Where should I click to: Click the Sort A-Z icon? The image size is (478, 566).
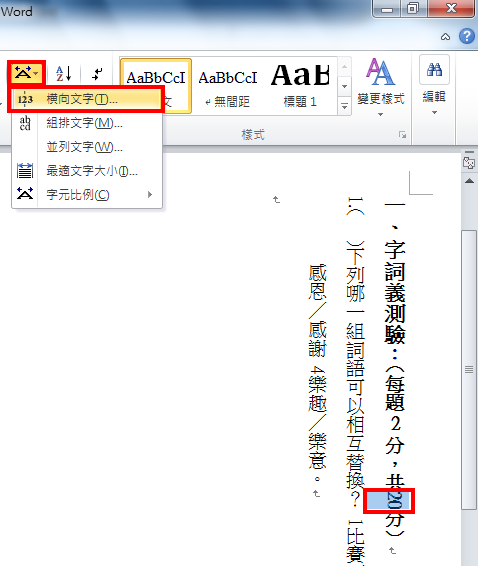pos(64,73)
